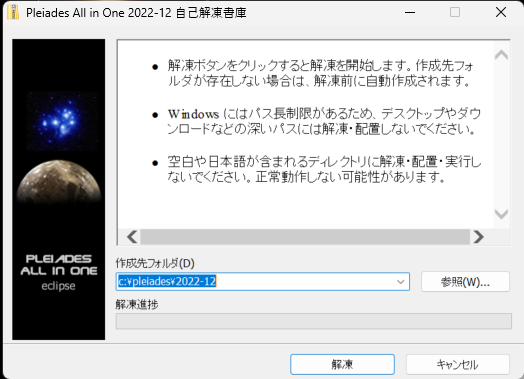Click the horizontal scrollbar thumb in the notes pane

coord(305,237)
